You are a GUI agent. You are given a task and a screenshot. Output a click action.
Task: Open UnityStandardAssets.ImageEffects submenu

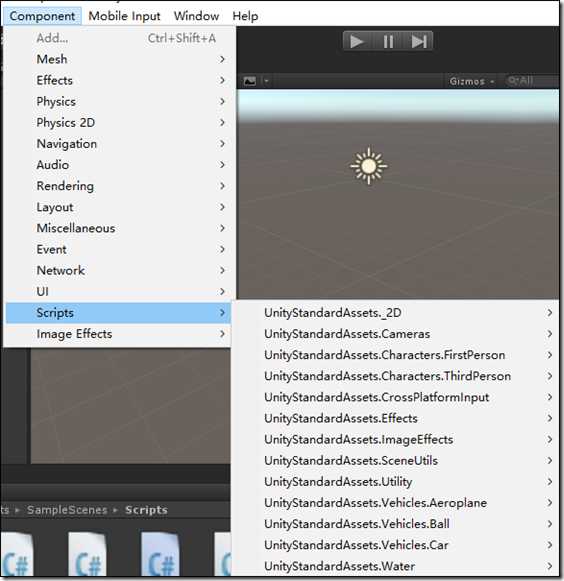pos(397,439)
